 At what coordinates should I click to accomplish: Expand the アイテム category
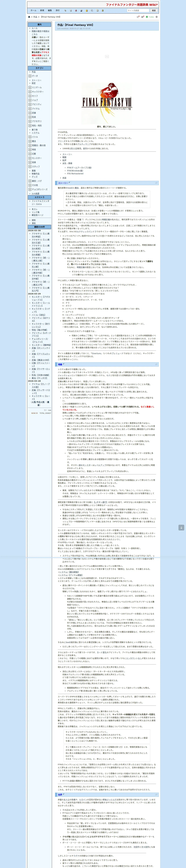point(30,108)
